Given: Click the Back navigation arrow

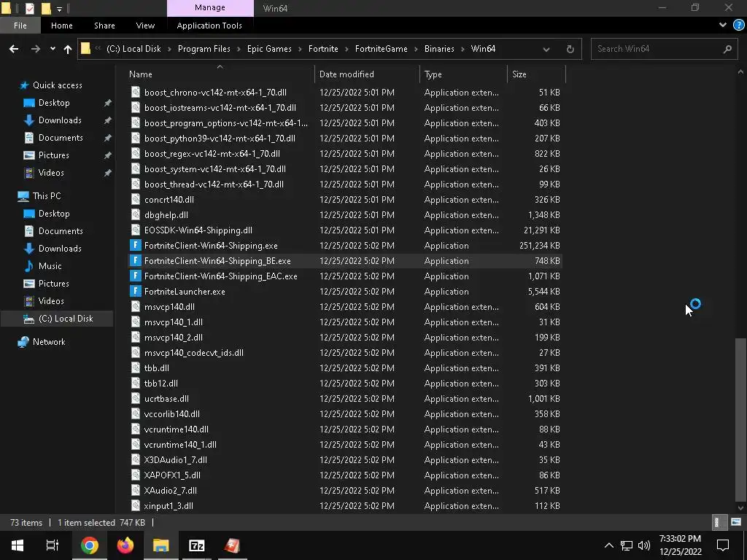Looking at the screenshot, I should 14,49.
